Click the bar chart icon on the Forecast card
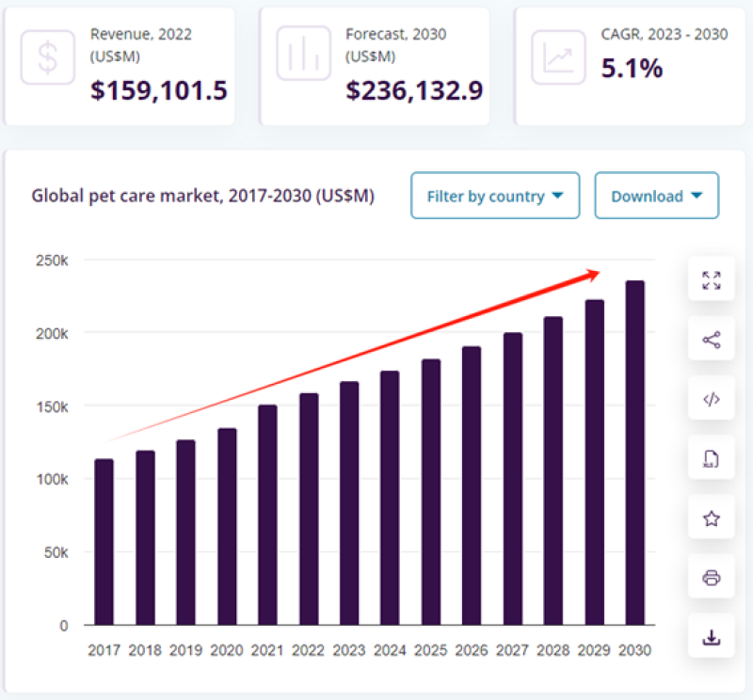The width and height of the screenshot is (753, 700). click(x=303, y=58)
